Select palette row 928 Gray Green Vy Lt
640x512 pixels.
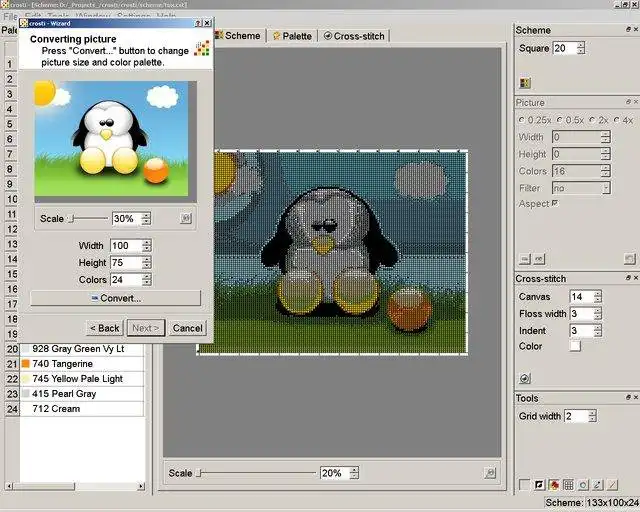pyautogui.click(x=82, y=349)
